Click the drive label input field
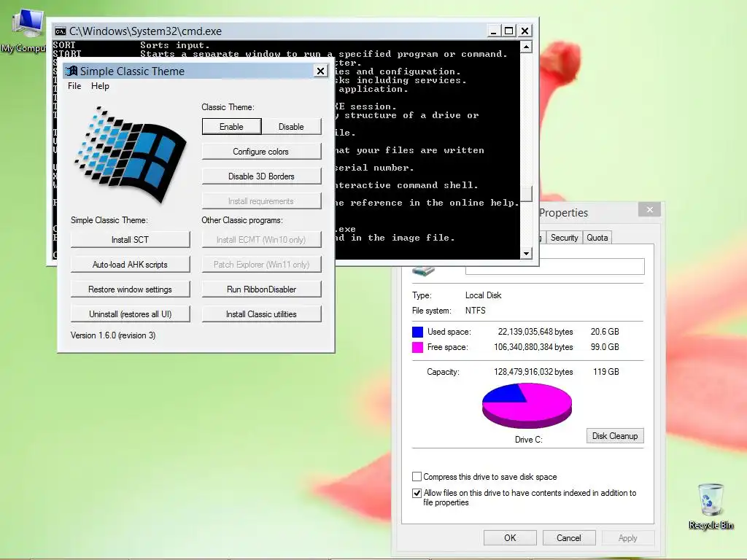This screenshot has width=747, height=560. pos(555,266)
